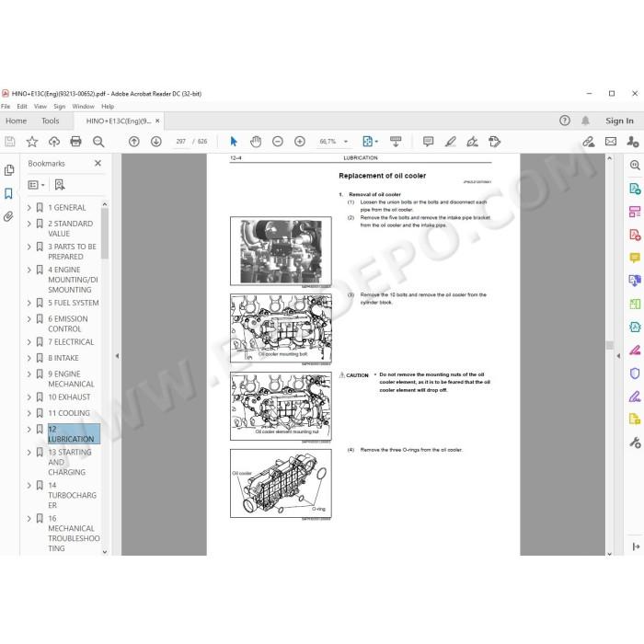The height and width of the screenshot is (644, 644).
Task: Select the 14 TURBOCHARGER bookmark
Action: [x=73, y=495]
